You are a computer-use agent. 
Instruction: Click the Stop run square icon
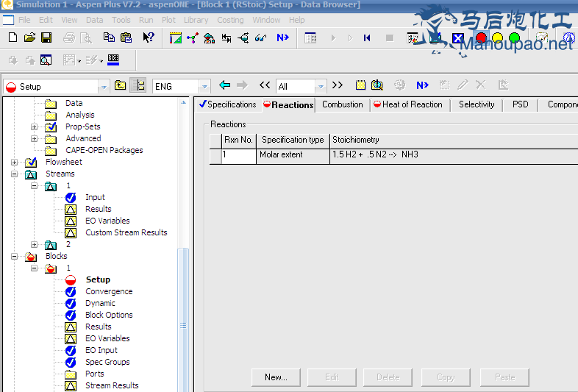(x=390, y=38)
